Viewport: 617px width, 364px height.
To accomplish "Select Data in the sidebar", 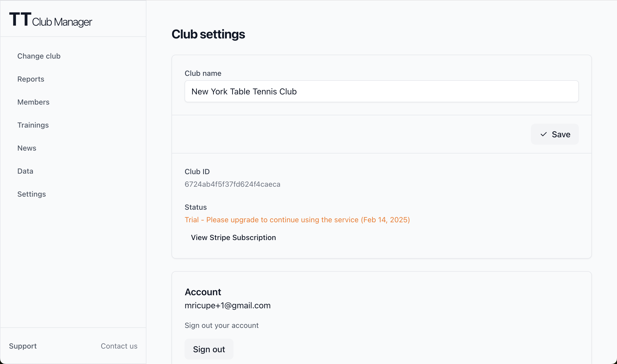I will pyautogui.click(x=25, y=171).
